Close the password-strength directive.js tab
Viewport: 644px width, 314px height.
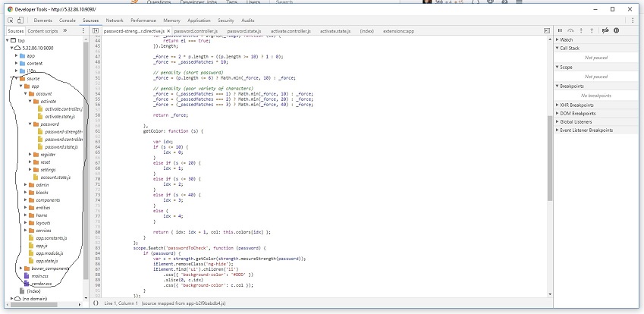click(168, 31)
